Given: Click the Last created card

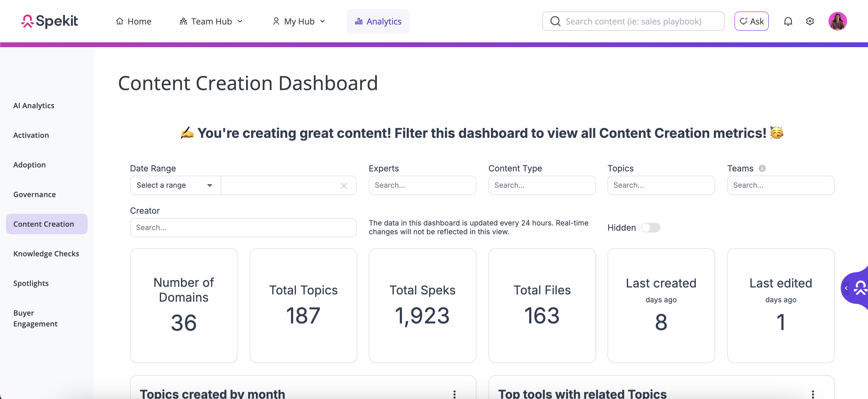Looking at the screenshot, I should [661, 306].
